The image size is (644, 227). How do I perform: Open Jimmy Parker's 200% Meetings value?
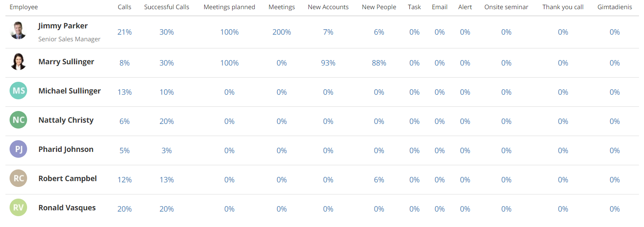(282, 32)
